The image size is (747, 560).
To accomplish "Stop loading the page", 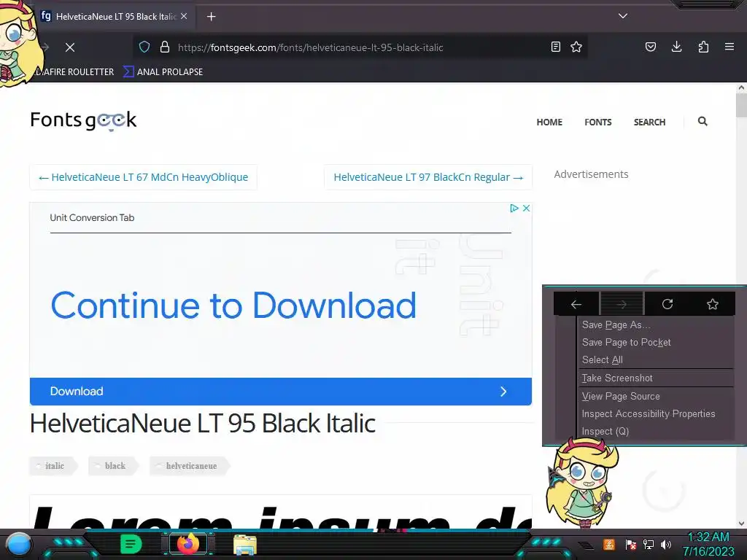I will (70, 47).
